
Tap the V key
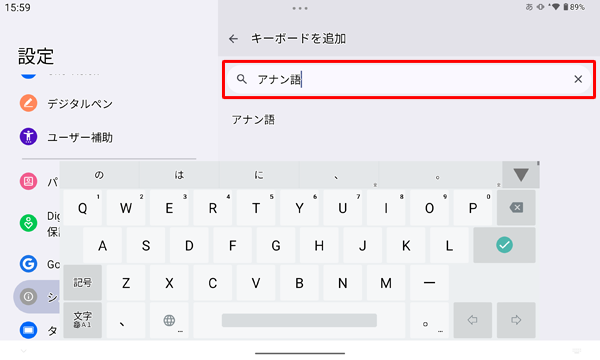256,282
